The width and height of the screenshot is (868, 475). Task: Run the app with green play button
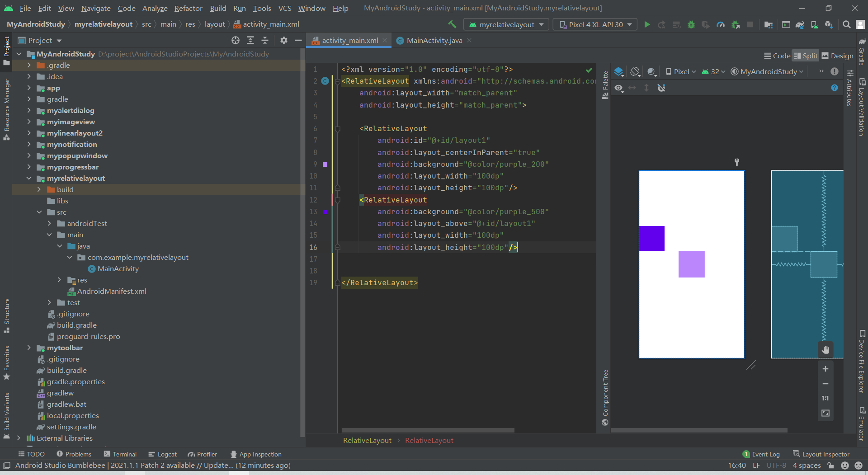[x=647, y=24]
